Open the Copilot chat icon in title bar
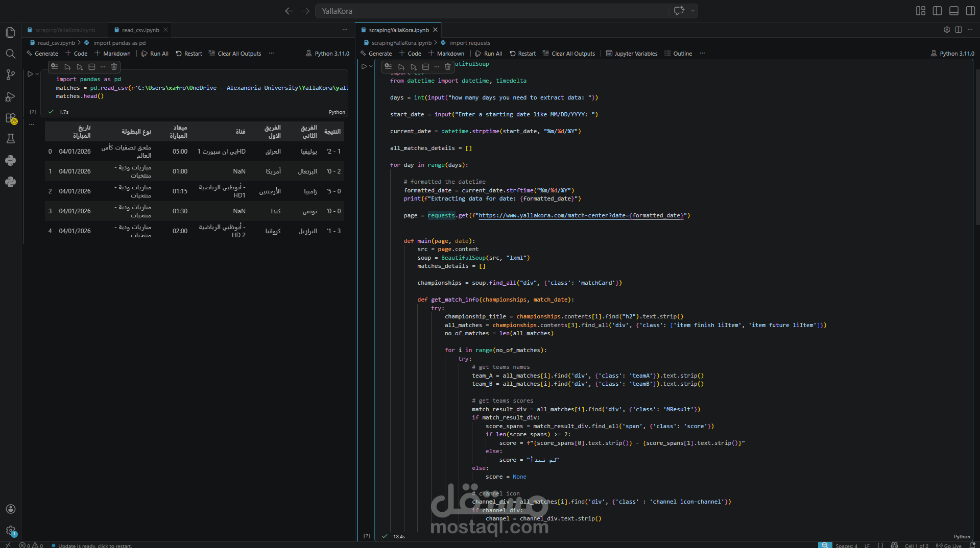980x548 pixels. click(679, 11)
